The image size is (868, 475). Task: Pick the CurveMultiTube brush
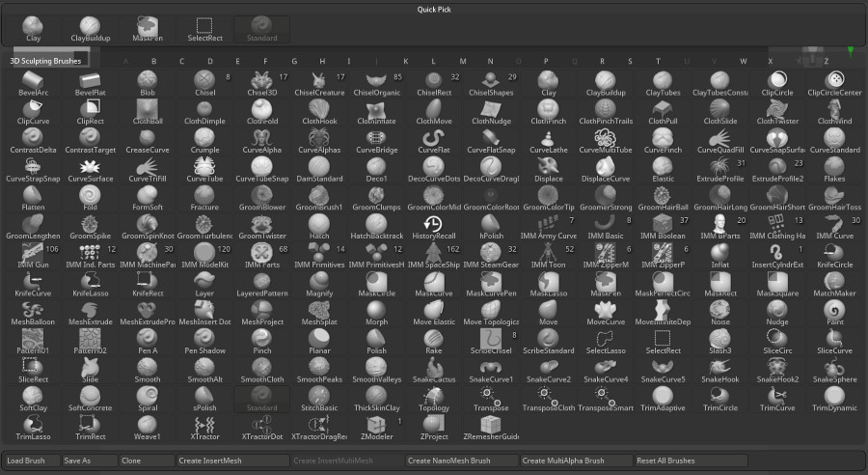606,141
